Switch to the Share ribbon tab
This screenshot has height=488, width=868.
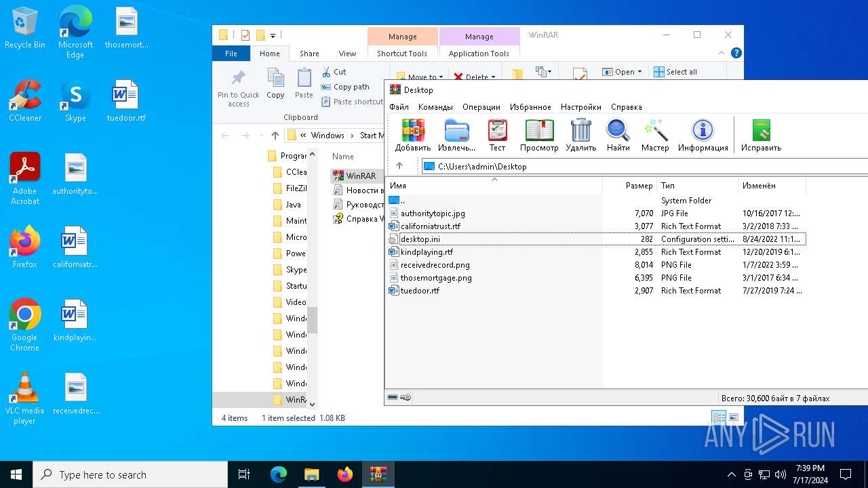coord(309,54)
